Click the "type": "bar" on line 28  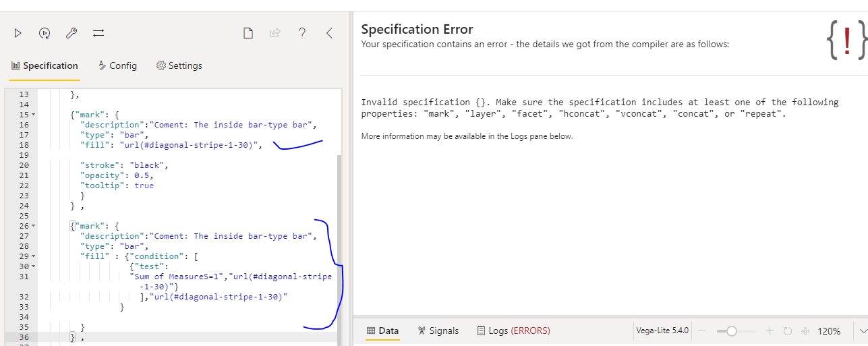(113, 246)
